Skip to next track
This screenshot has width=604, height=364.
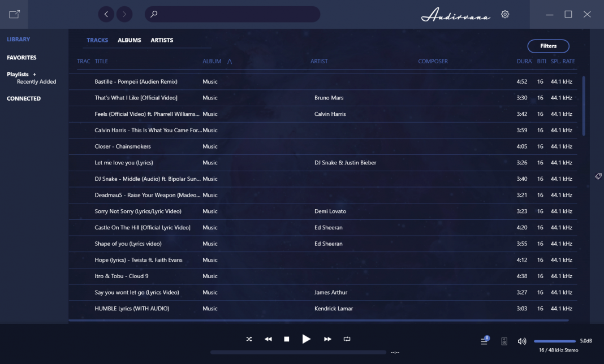(327, 339)
